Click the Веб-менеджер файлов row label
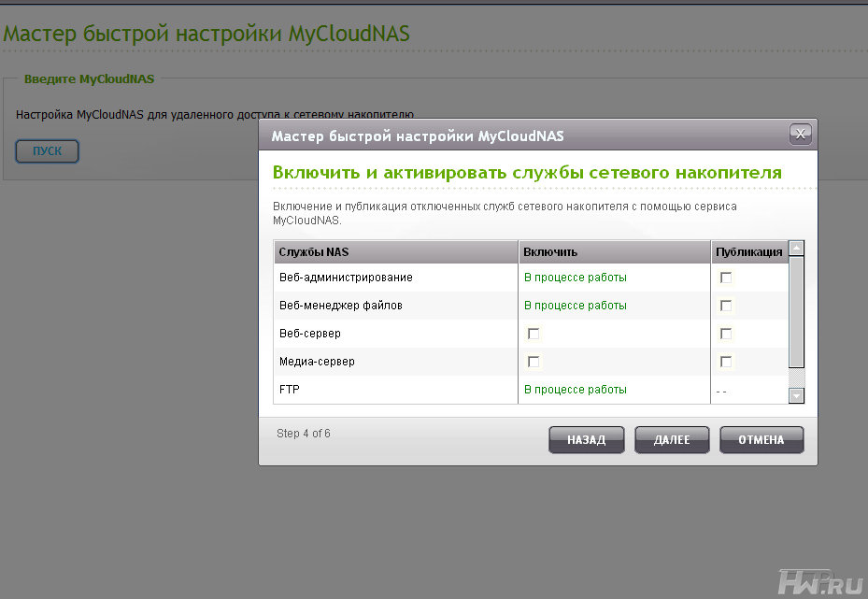 pos(340,306)
